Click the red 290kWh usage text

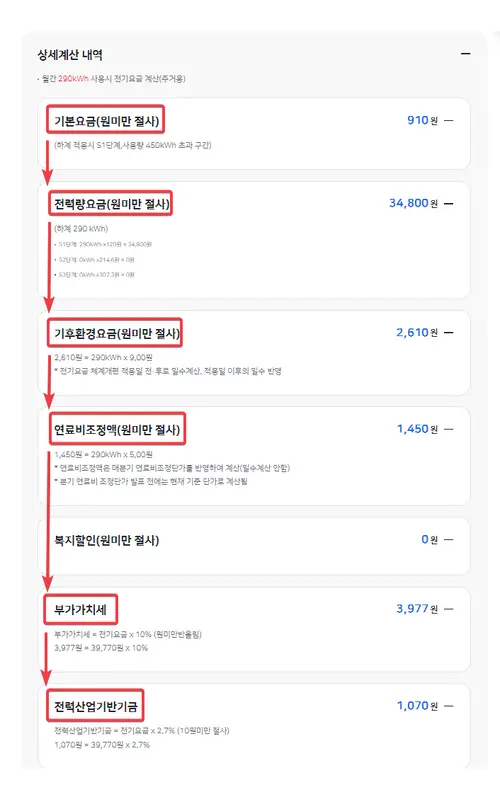(x=73, y=79)
